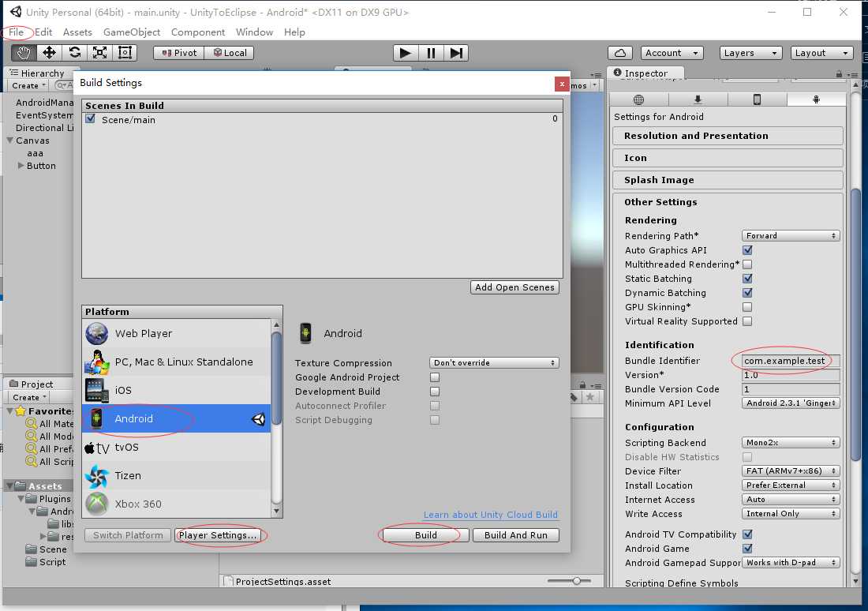The image size is (868, 611).
Task: Open Internet Access dropdown
Action: tap(791, 500)
